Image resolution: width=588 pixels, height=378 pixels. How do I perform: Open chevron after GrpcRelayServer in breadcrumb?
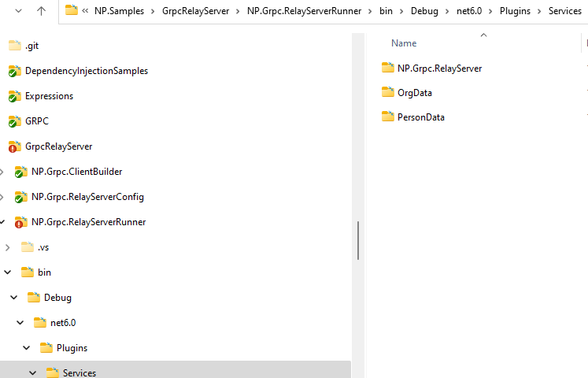(x=238, y=12)
